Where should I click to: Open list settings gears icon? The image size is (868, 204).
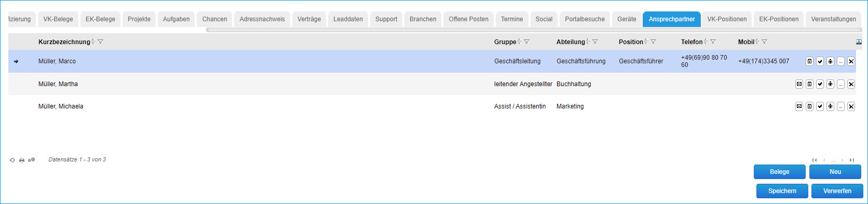tap(31, 160)
